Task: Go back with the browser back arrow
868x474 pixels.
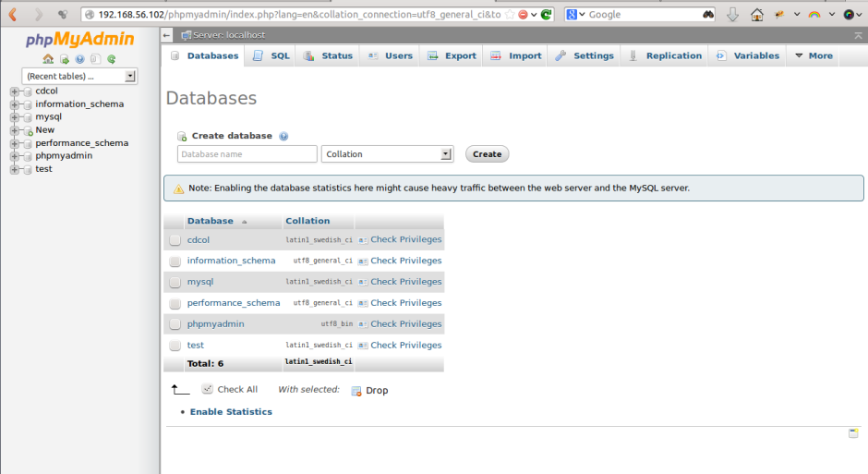Action: point(13,15)
